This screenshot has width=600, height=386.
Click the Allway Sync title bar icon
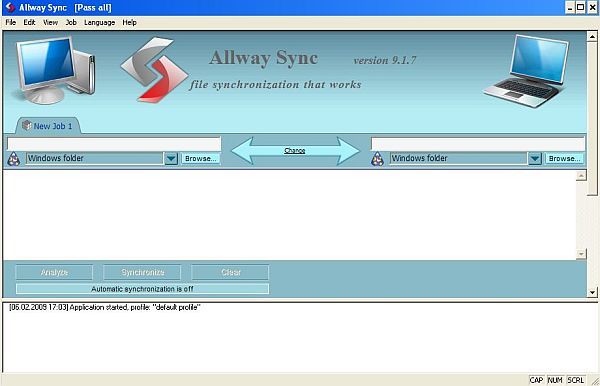tap(10, 7)
